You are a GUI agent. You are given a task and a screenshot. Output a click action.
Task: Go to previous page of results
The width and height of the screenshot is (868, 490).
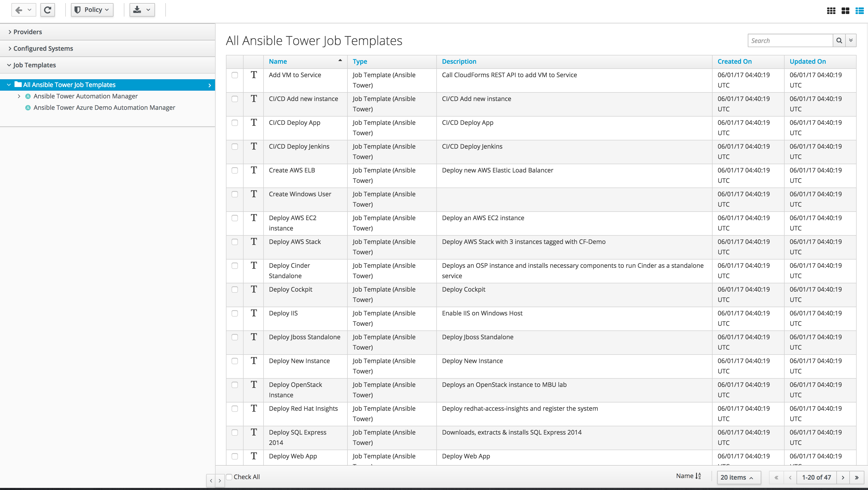click(x=790, y=478)
